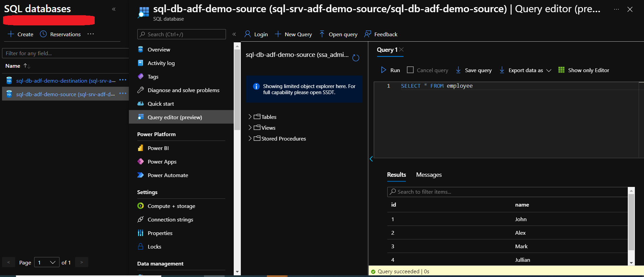Image resolution: width=644 pixels, height=277 pixels.
Task: Select Query editor (preview) menu item
Action: coord(181,117)
